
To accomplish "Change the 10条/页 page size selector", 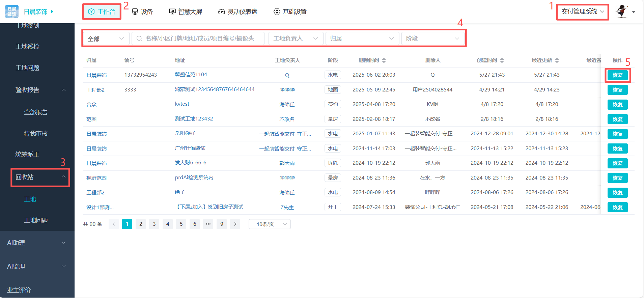I will 270,224.
